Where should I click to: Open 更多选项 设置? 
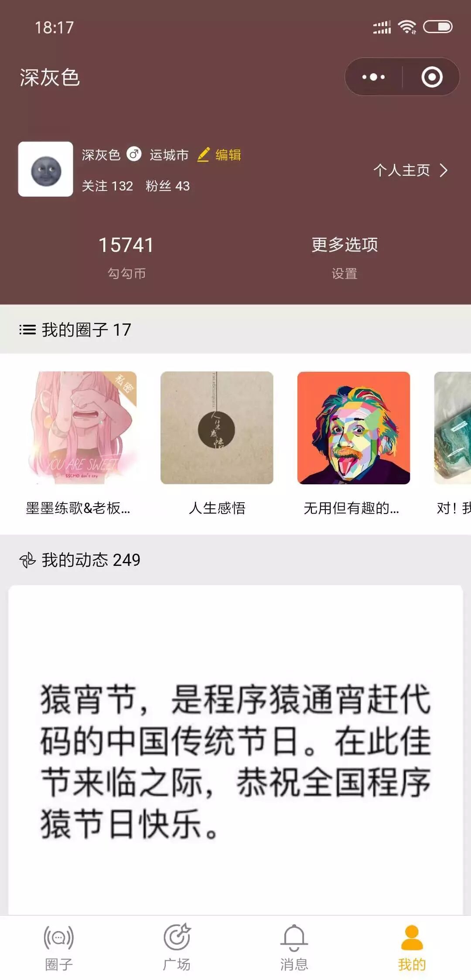coord(345,257)
